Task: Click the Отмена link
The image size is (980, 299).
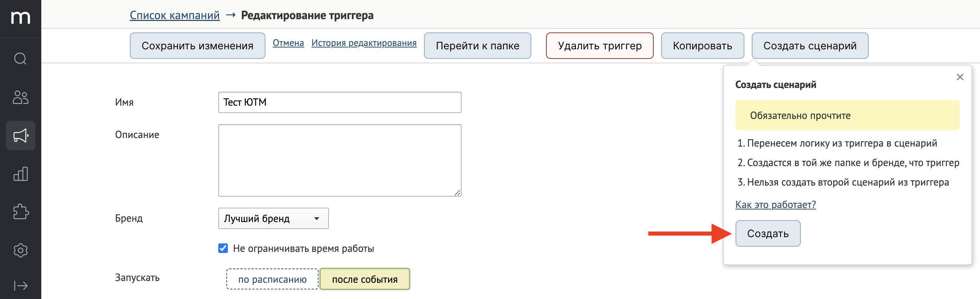Action: click(288, 43)
